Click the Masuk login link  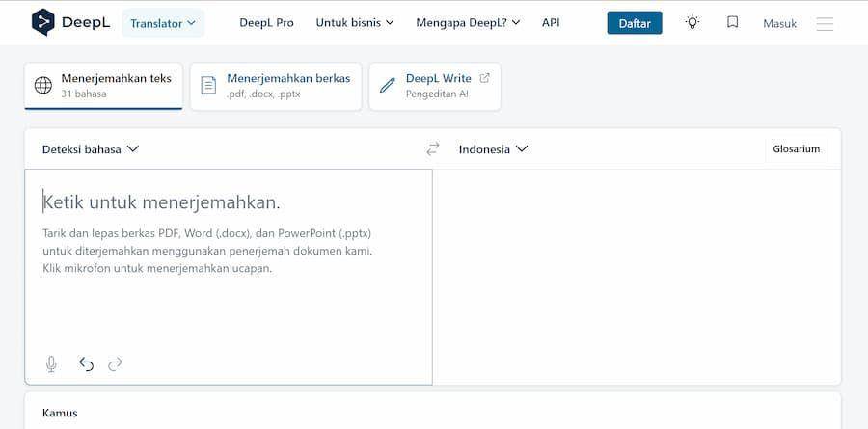(779, 23)
